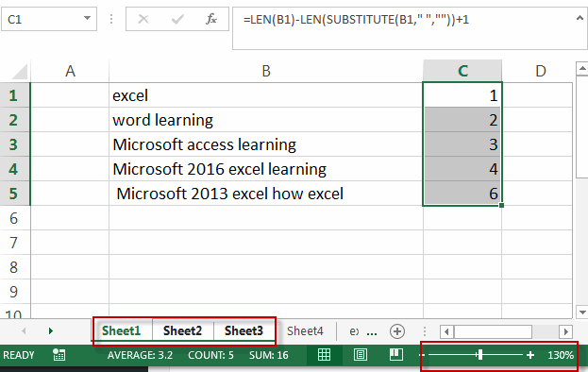Viewport: 588px width, 372px height.
Task: Click cell containing 'word learning'
Action: tap(266, 120)
